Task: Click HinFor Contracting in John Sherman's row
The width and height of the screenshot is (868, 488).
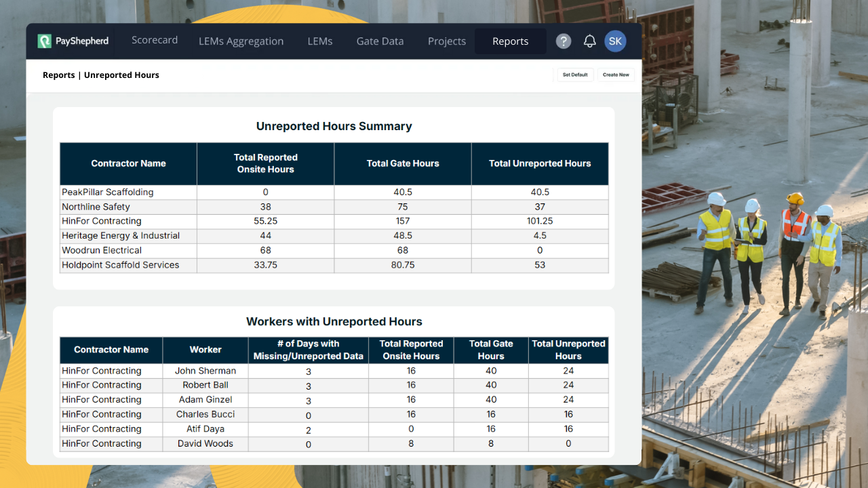Action: [102, 371]
